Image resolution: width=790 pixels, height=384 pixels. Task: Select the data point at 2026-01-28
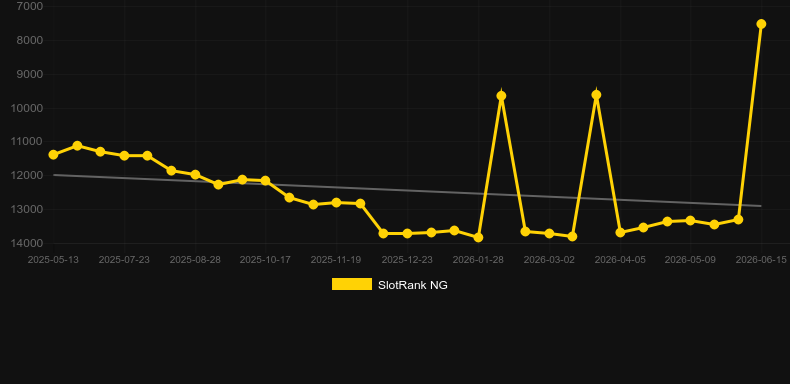(x=478, y=237)
